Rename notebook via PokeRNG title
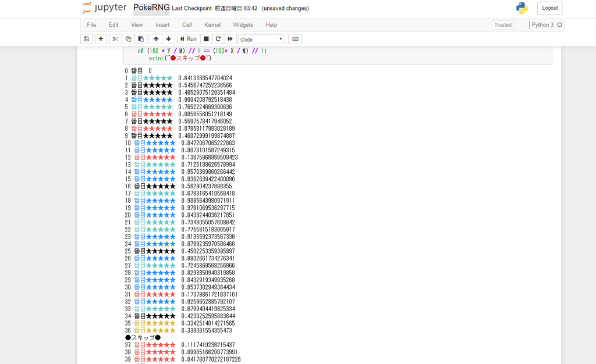Image resolution: width=596 pixels, height=364 pixels. [x=151, y=8]
